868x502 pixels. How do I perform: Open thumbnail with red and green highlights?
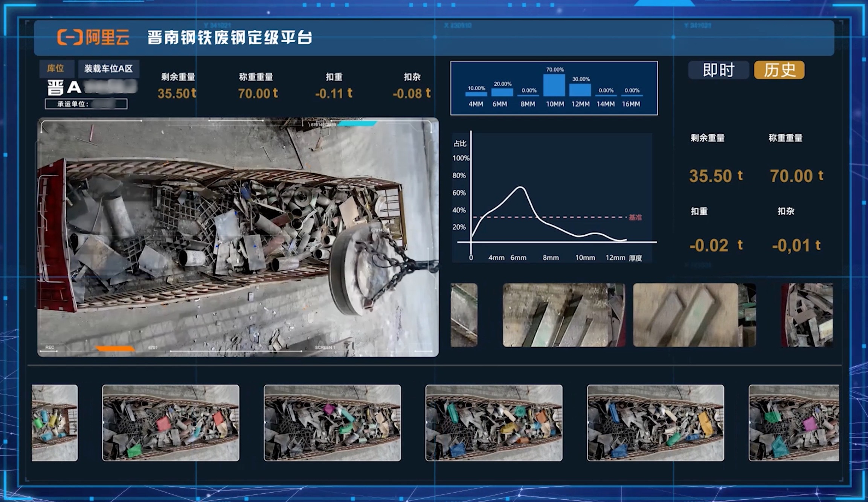[x=171, y=423]
